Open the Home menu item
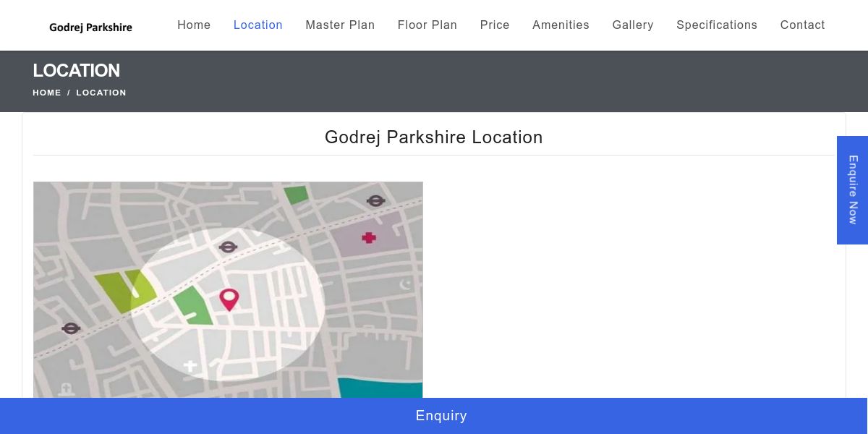The image size is (868, 434). (x=194, y=25)
